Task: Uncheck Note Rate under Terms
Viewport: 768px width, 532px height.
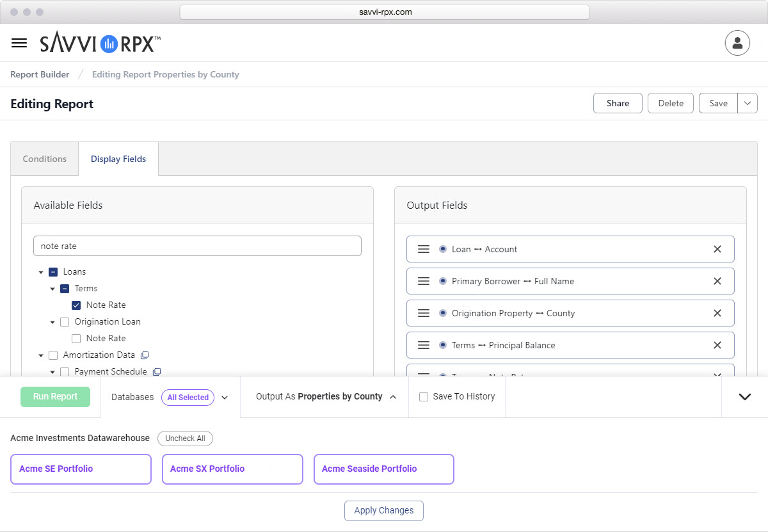Action: point(76,305)
